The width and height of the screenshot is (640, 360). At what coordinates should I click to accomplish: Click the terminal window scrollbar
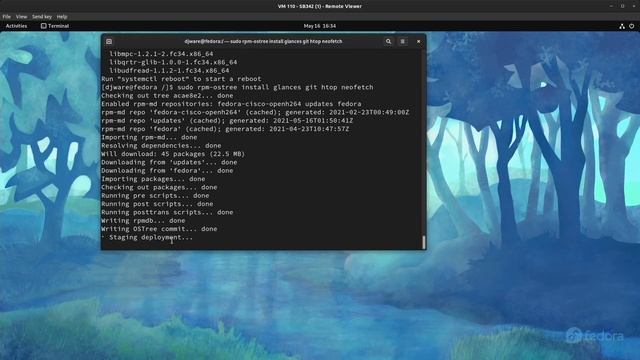point(424,242)
